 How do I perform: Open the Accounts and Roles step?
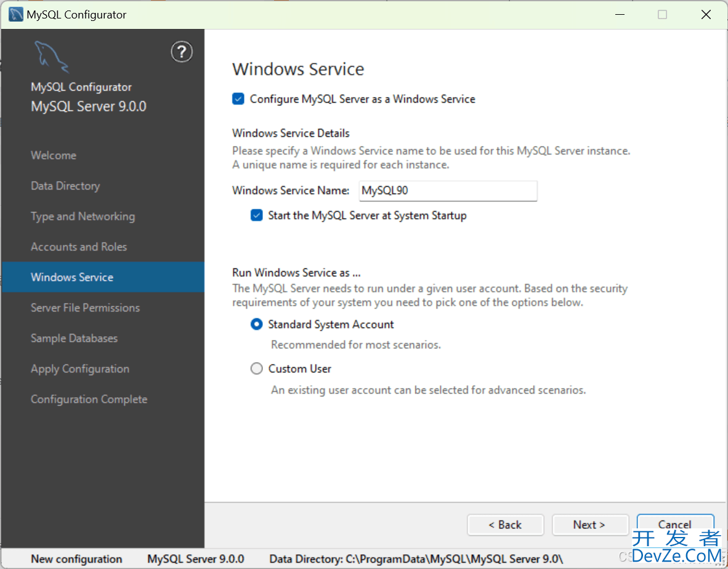pos(79,247)
